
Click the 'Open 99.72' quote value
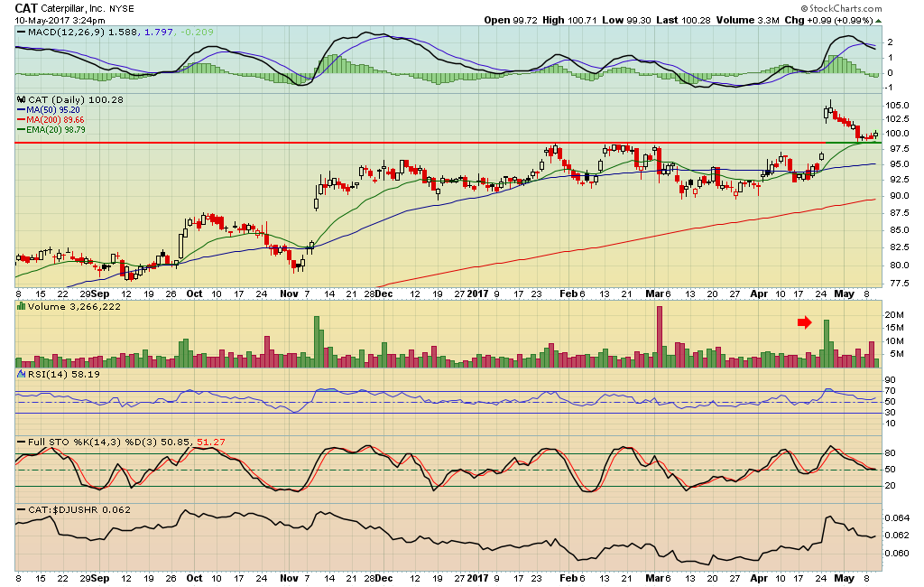pos(511,20)
